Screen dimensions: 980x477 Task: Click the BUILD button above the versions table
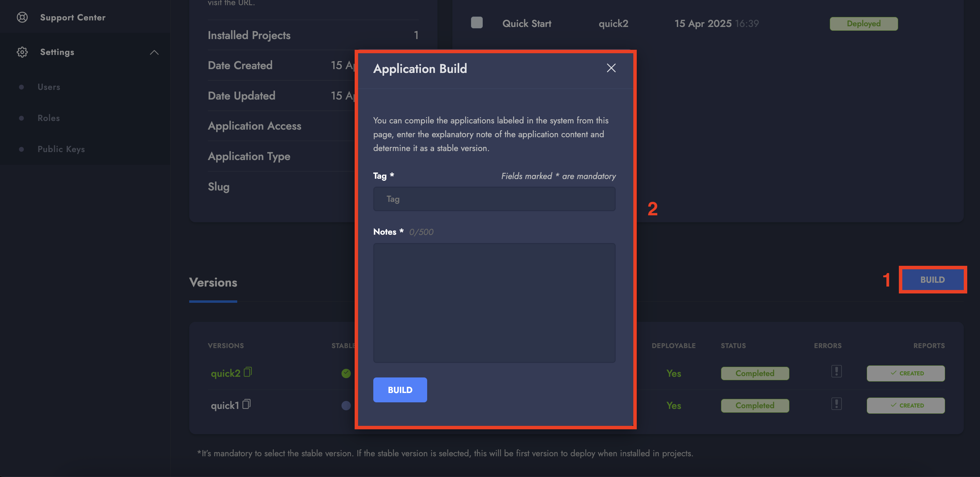[x=932, y=280]
